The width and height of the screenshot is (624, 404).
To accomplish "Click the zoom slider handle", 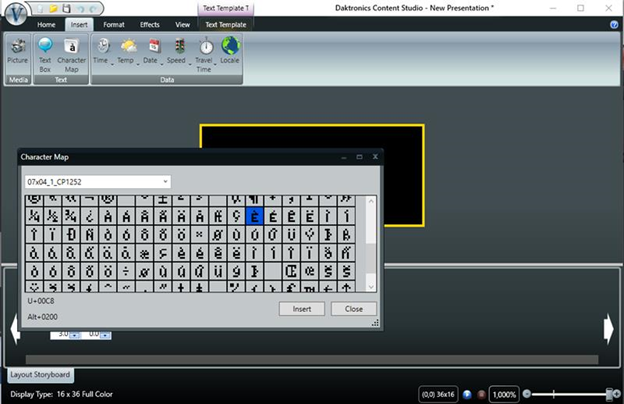I will click(x=609, y=394).
